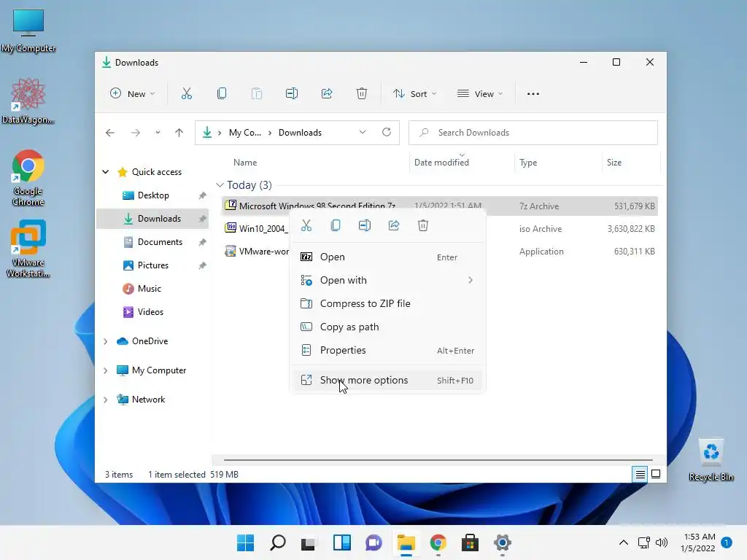Go back with the left arrow
Image resolution: width=747 pixels, height=560 pixels.
tap(110, 133)
